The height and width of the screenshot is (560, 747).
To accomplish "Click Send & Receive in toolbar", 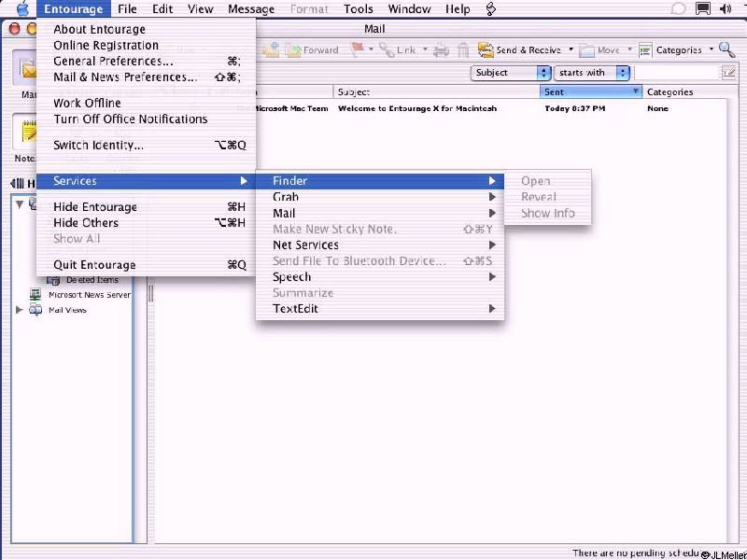I will [519, 50].
